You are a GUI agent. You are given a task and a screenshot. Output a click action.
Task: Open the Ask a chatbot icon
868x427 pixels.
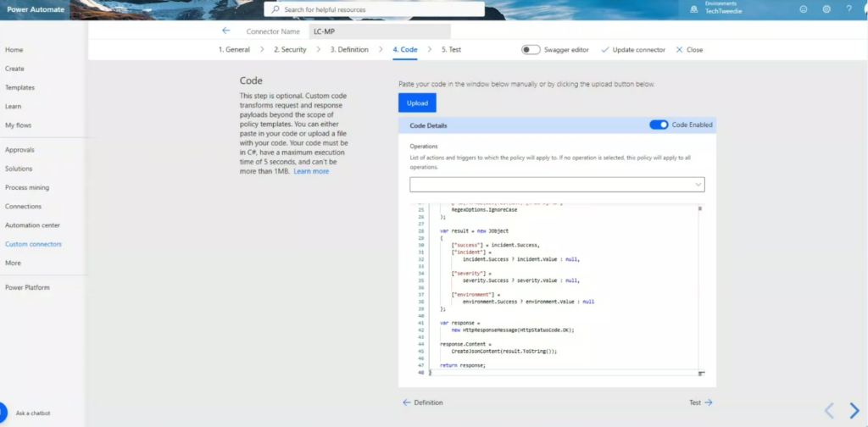click(3, 413)
